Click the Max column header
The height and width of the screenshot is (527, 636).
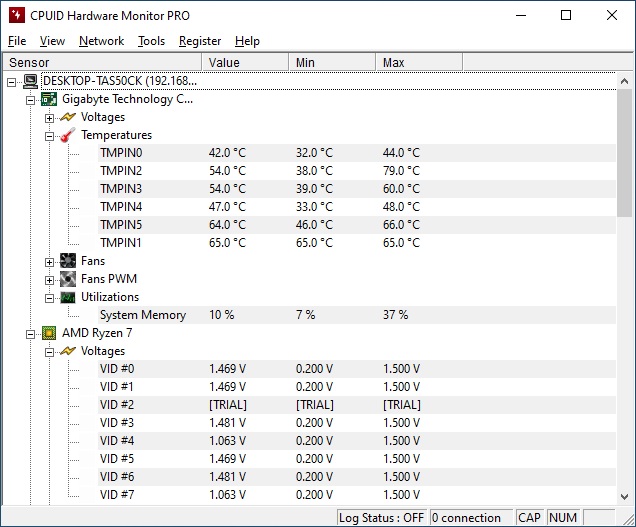click(x=419, y=62)
